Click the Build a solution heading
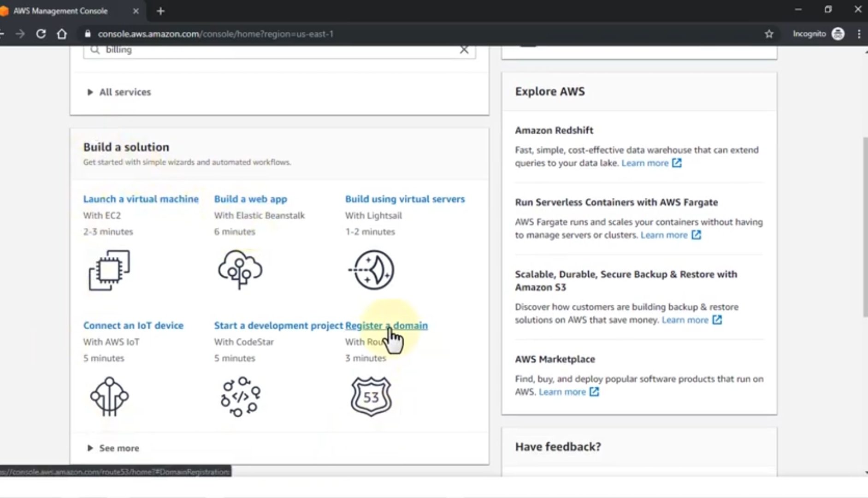 click(x=126, y=147)
